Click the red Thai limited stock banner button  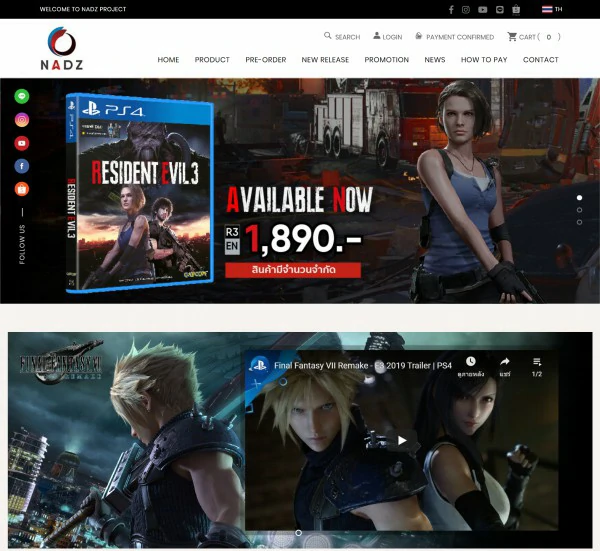click(x=293, y=270)
